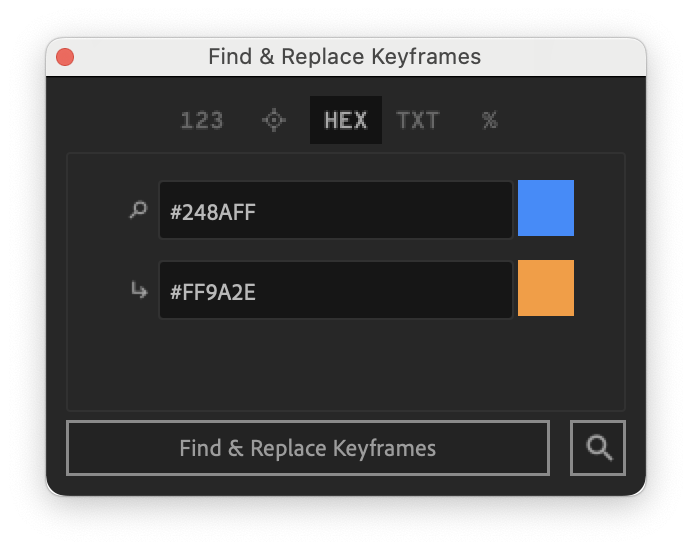Click the empty panel area below the replace field

click(346, 364)
